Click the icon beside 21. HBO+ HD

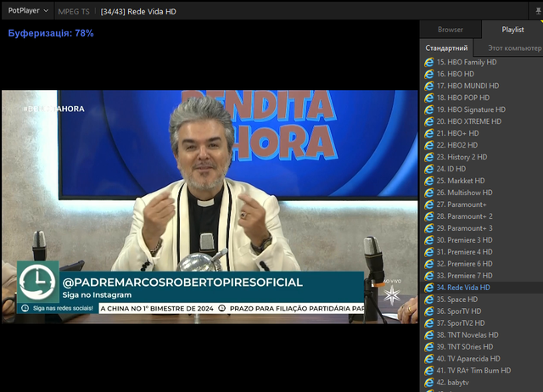click(x=428, y=133)
